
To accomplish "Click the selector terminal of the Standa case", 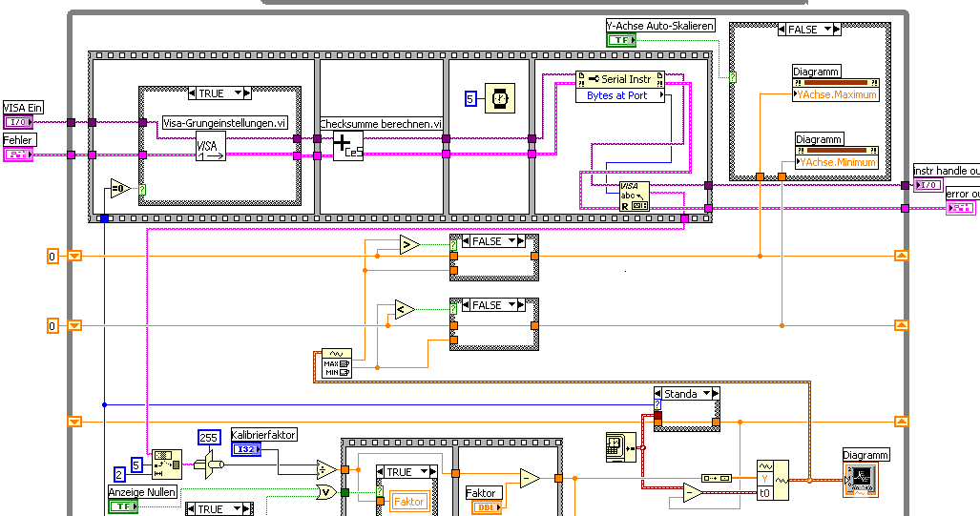I will click(657, 405).
